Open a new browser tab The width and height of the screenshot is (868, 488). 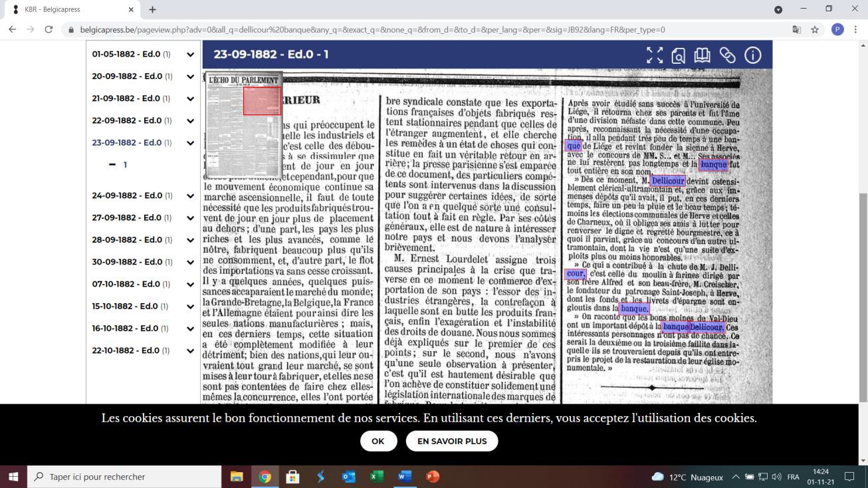pyautogui.click(x=152, y=10)
